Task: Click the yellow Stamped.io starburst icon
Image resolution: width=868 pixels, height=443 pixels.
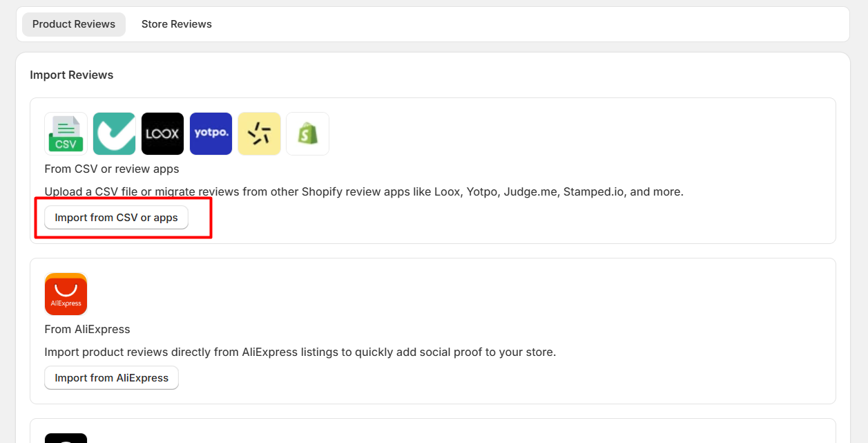Action: click(x=259, y=133)
